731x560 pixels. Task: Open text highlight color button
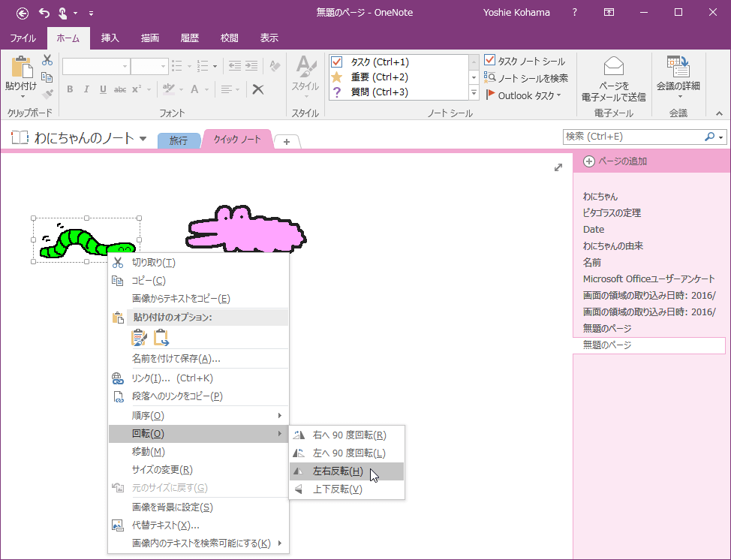coord(169,89)
